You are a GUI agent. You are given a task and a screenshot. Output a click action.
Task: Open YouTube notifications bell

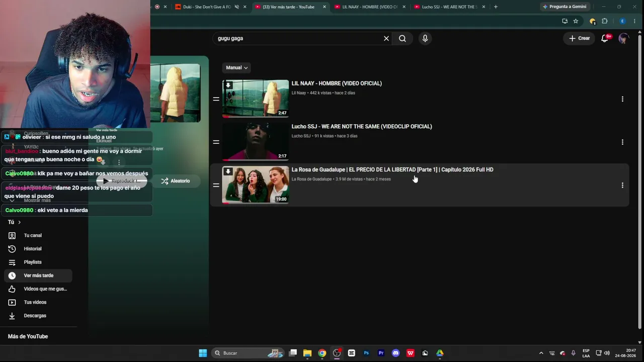coord(605,38)
